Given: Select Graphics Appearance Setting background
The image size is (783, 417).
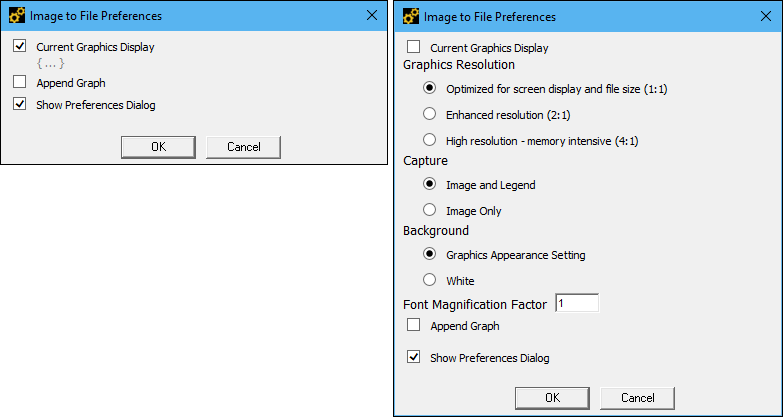Looking at the screenshot, I should [x=430, y=254].
